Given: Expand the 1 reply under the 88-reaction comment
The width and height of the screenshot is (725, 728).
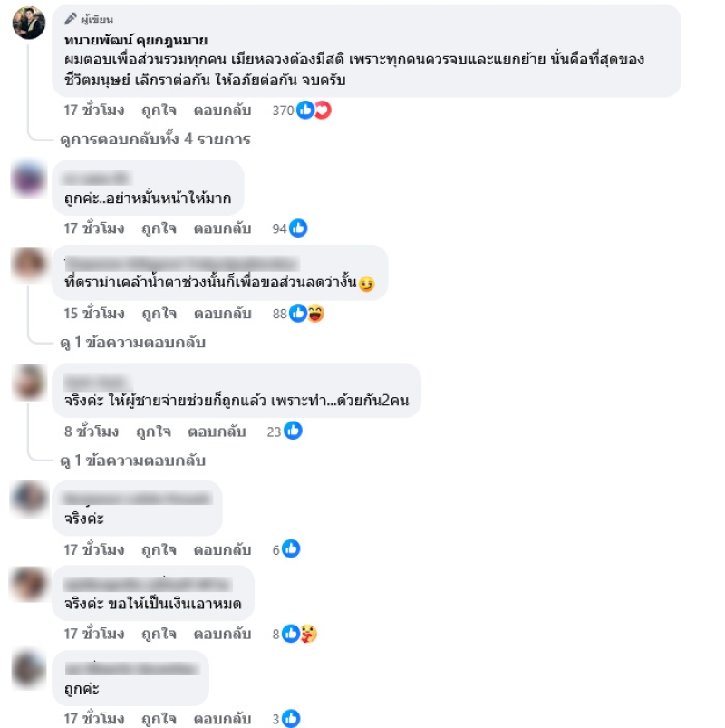Looking at the screenshot, I should 132,342.
